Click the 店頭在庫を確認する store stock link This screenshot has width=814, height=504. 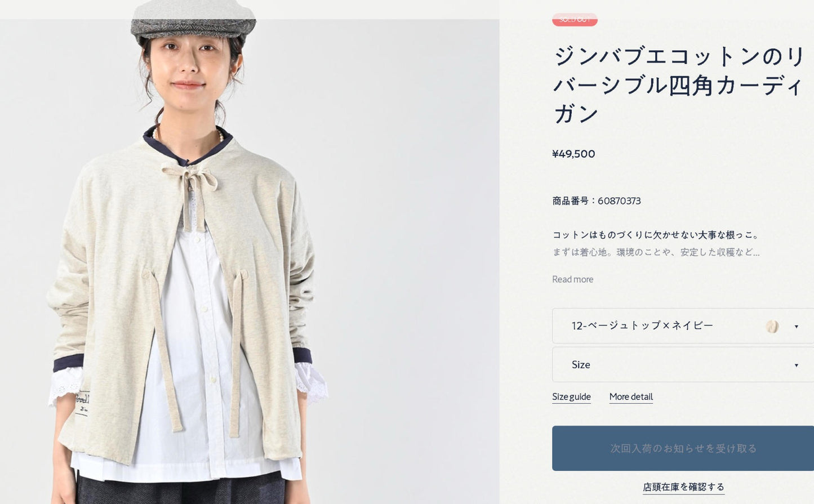point(683,487)
